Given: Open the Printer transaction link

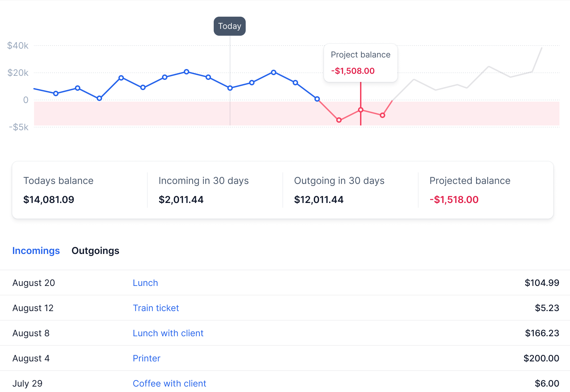Looking at the screenshot, I should pos(146,358).
